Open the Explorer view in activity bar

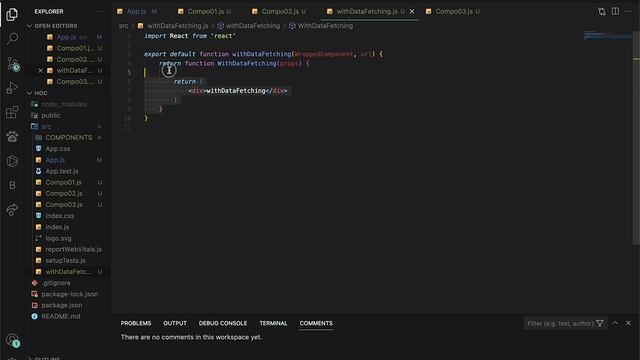coord(12,14)
